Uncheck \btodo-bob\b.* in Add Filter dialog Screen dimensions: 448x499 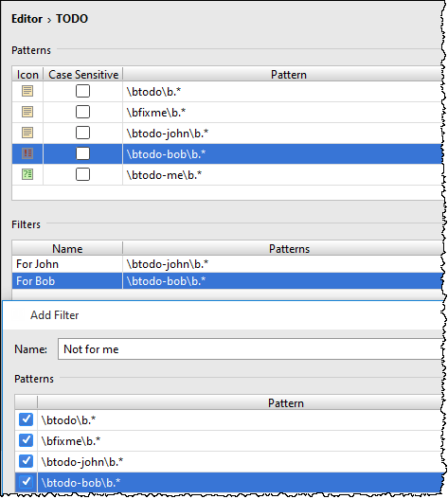point(26,482)
